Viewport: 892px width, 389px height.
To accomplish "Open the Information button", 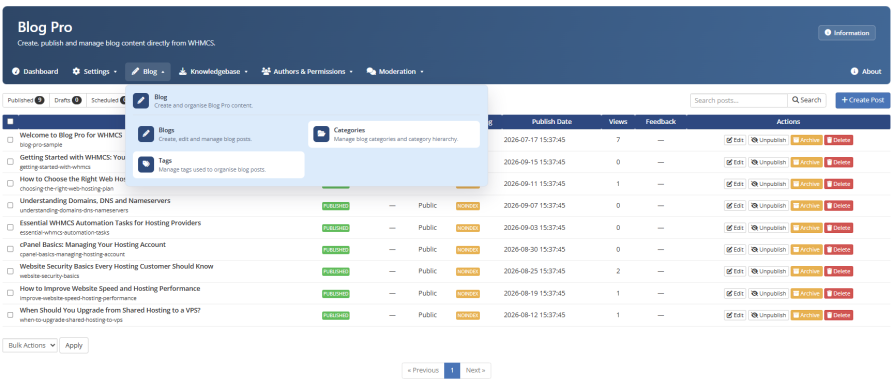I will click(x=846, y=33).
